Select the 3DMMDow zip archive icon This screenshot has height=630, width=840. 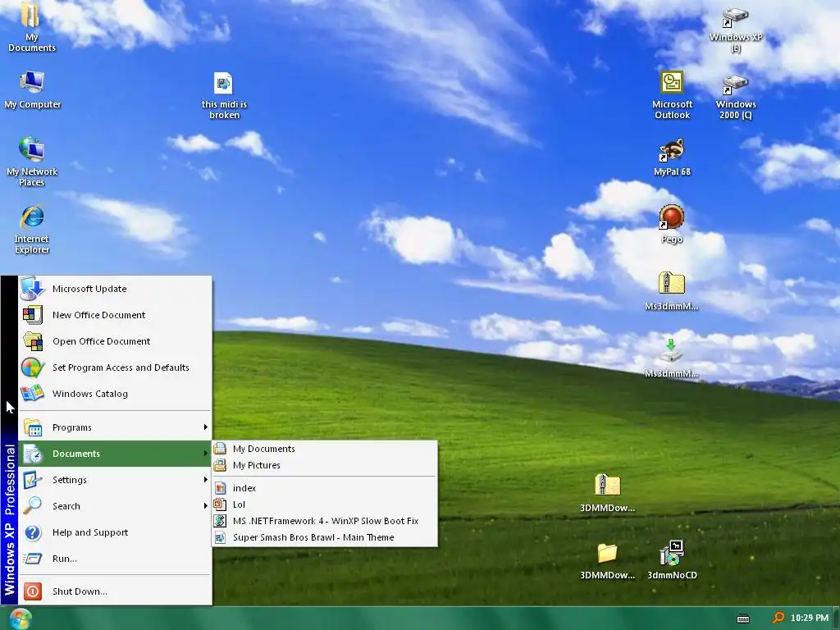click(x=607, y=493)
